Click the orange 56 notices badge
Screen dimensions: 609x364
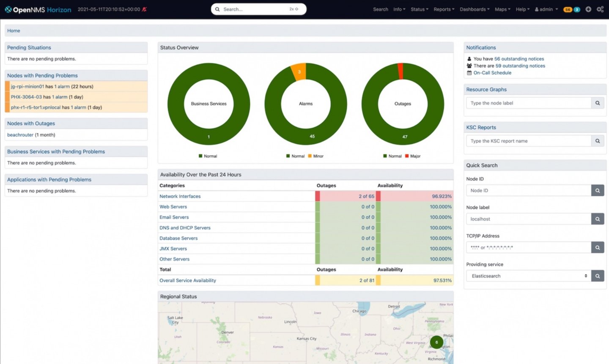[x=568, y=9]
